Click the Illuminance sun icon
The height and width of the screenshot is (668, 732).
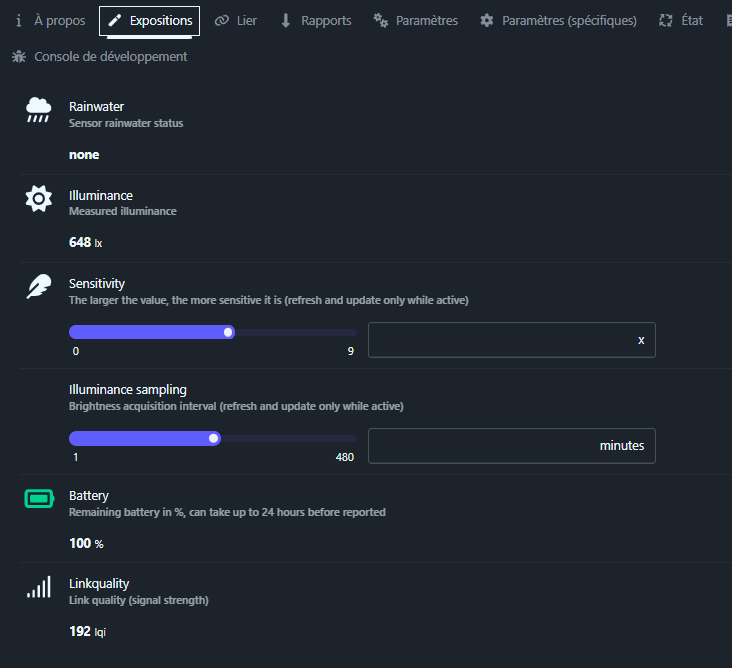(38, 199)
